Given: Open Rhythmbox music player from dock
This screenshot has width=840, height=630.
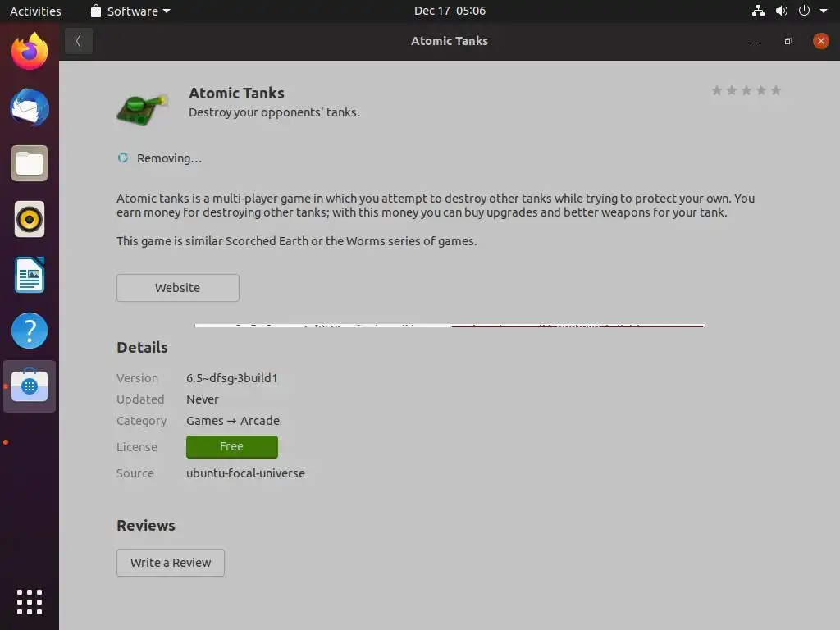Looking at the screenshot, I should point(30,219).
